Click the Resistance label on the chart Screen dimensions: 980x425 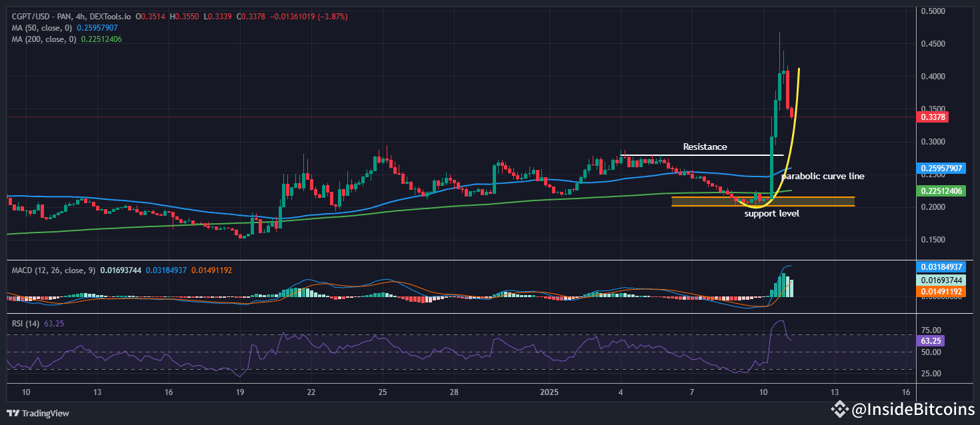705,147
